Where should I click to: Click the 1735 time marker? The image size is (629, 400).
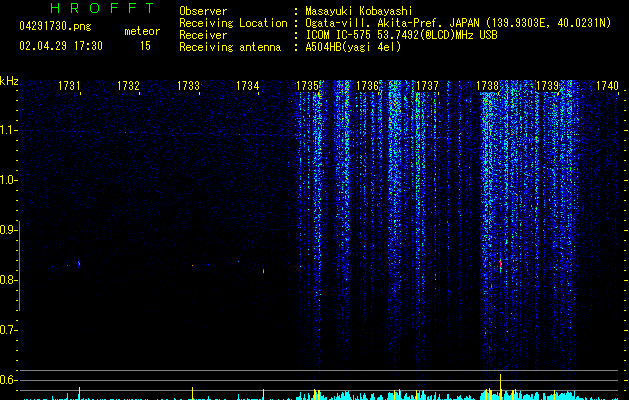pos(307,85)
